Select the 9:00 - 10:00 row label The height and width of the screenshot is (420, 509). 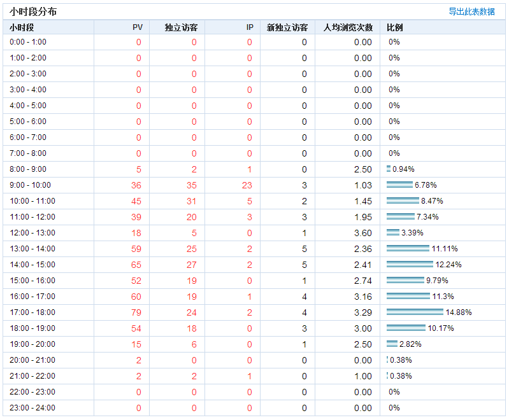click(30, 185)
